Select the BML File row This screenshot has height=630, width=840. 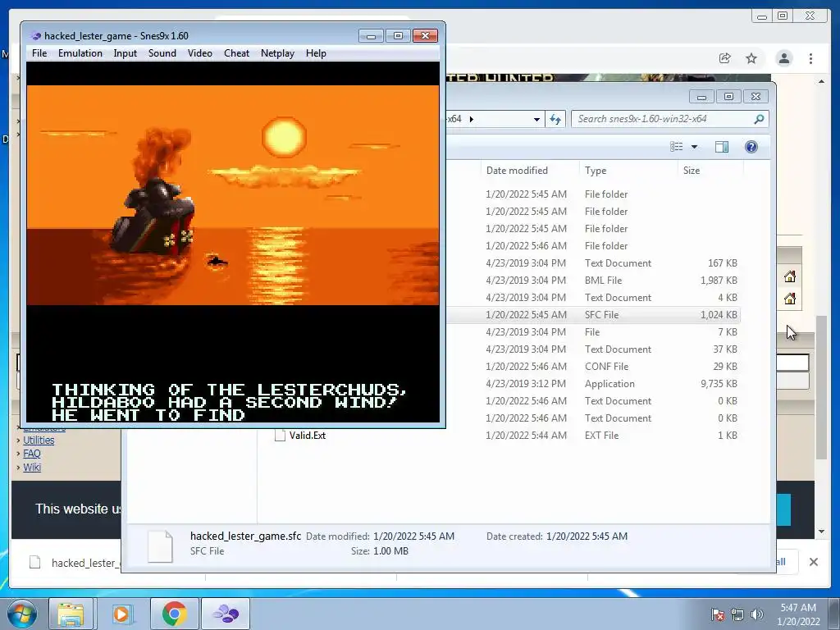[x=593, y=281]
